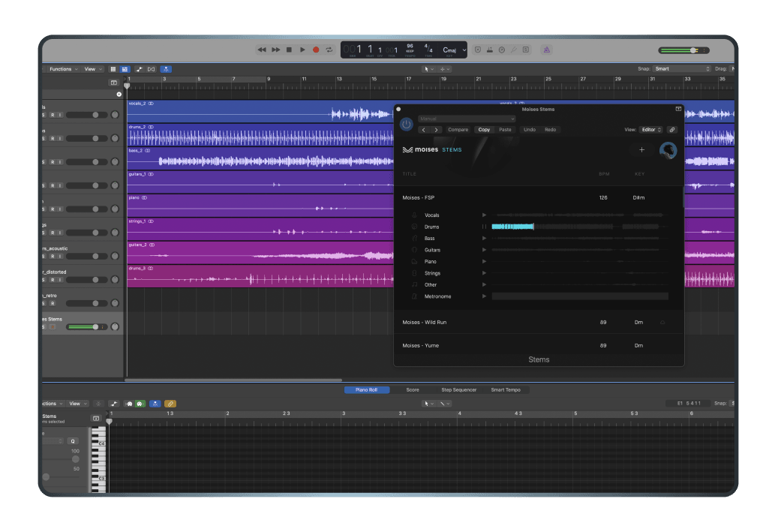Click the Record button in transport
The image size is (778, 532).
pos(316,50)
